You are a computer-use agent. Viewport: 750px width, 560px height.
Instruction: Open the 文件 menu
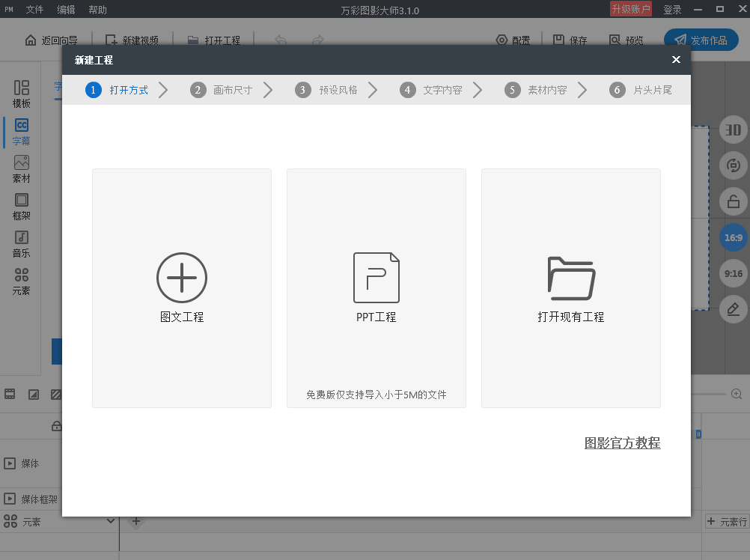34,10
